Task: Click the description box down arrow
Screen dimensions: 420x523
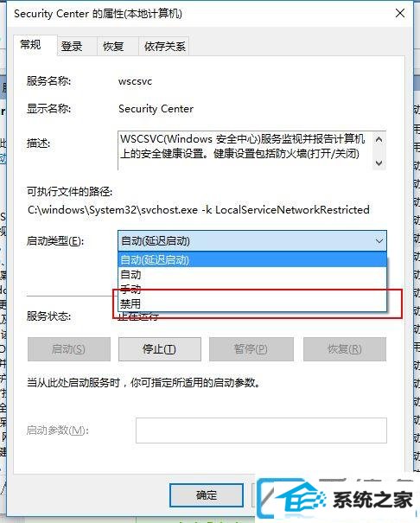Action: [x=379, y=163]
